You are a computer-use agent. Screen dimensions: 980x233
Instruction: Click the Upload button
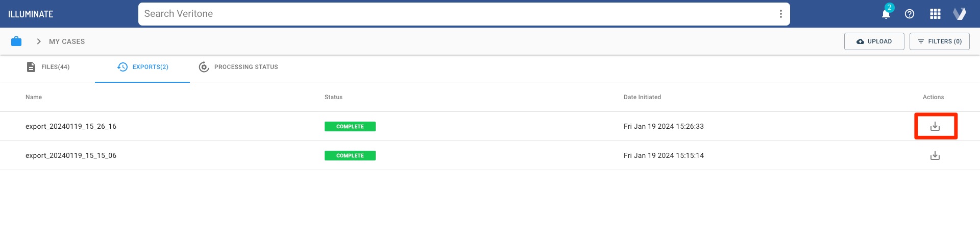pos(874,41)
